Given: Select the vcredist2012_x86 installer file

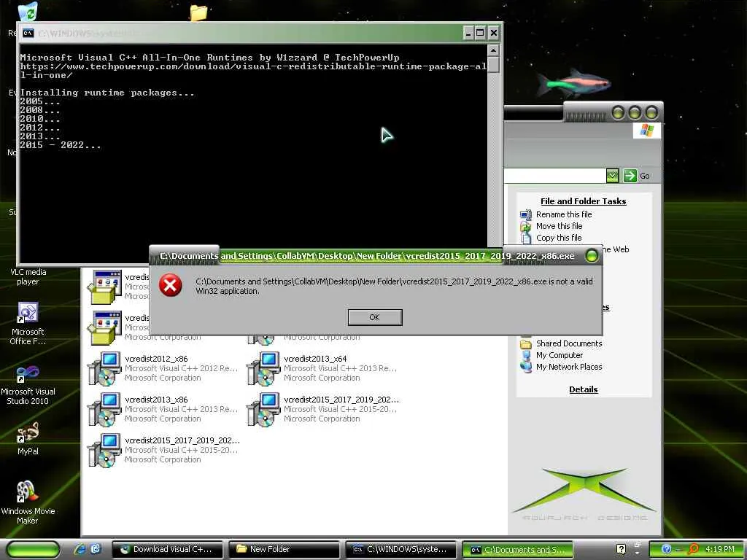Looking at the screenshot, I should (162, 368).
